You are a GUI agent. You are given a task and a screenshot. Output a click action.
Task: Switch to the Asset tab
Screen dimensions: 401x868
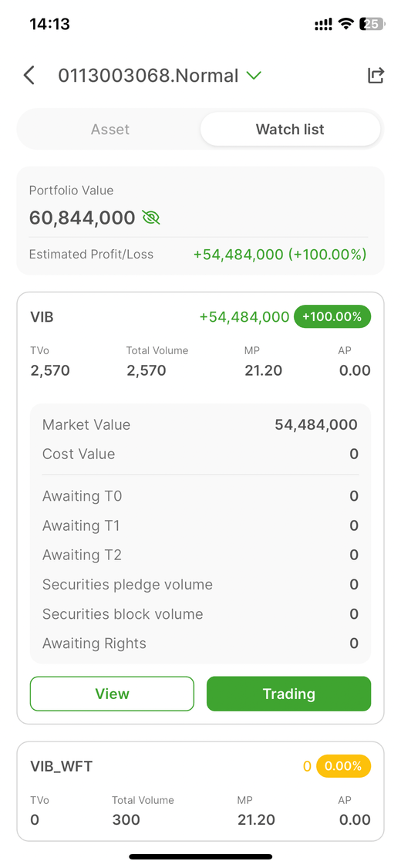coord(110,130)
